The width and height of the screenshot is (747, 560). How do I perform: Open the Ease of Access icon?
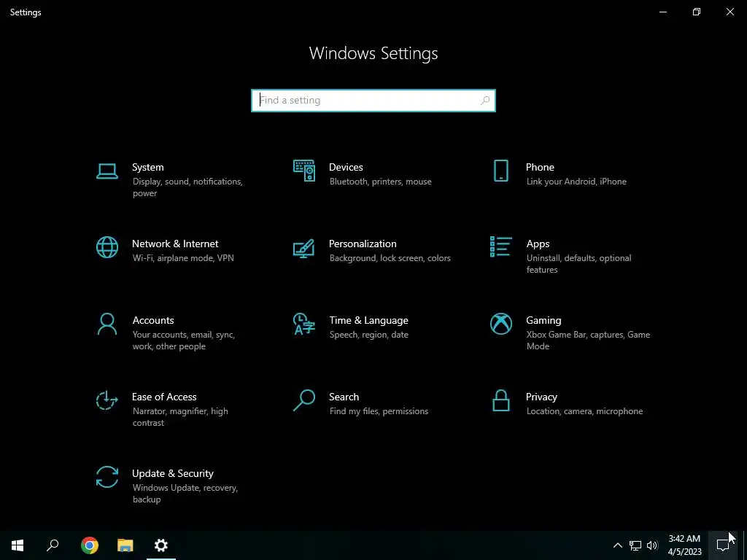coord(107,400)
